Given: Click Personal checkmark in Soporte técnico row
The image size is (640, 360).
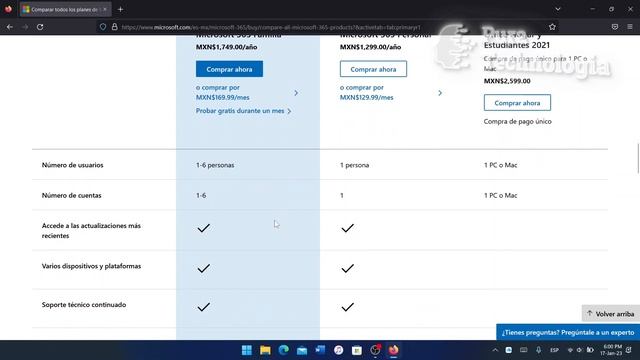Looking at the screenshot, I should (347, 307).
